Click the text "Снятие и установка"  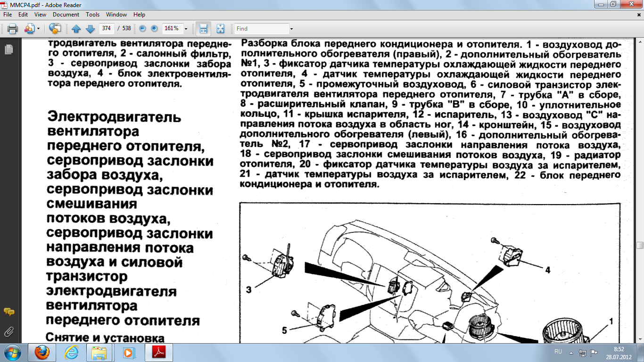[x=105, y=338]
